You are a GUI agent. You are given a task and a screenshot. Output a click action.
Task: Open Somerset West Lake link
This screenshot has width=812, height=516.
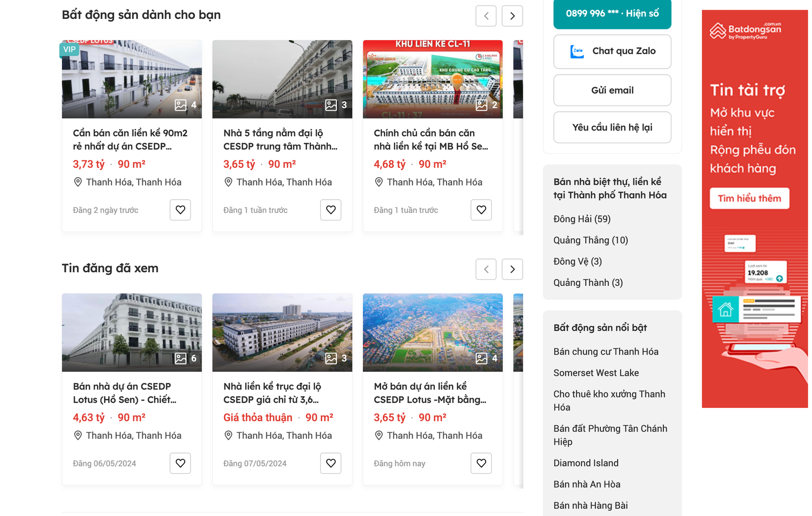(x=596, y=373)
